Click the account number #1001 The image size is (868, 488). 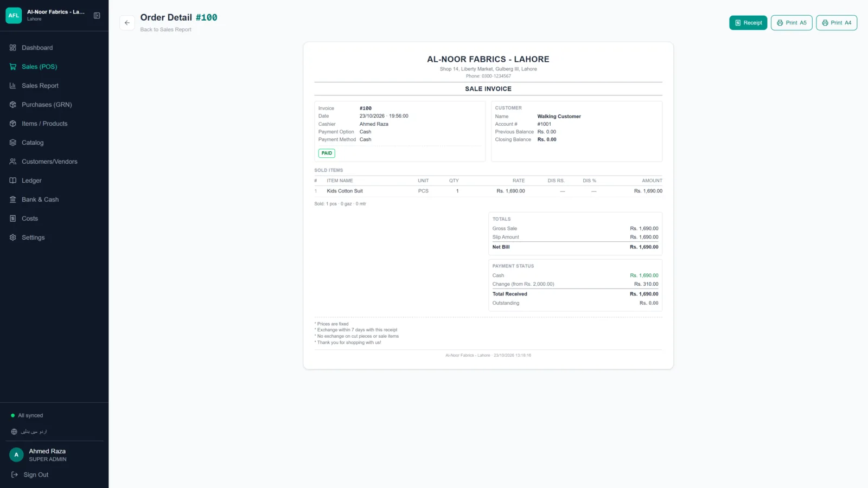[x=544, y=124]
